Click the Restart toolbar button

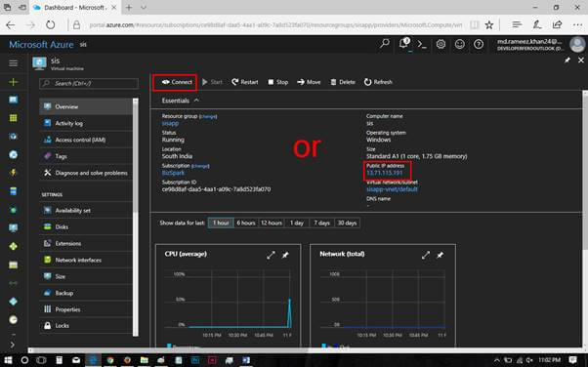coord(245,82)
